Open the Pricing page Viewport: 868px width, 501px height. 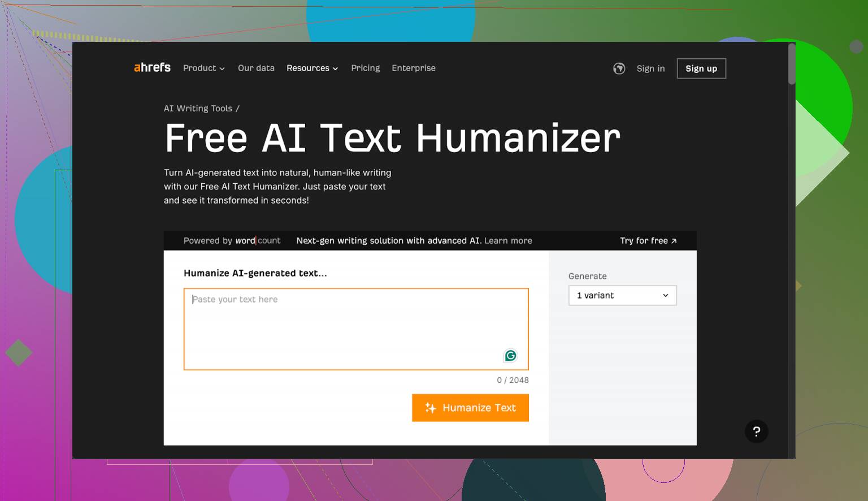click(365, 68)
